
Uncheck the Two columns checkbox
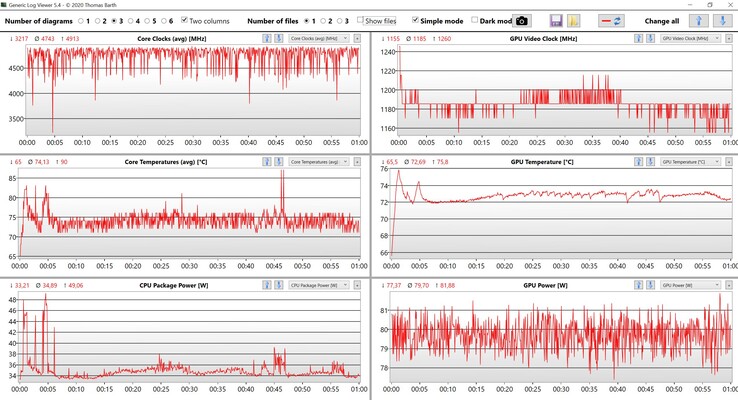(184, 20)
